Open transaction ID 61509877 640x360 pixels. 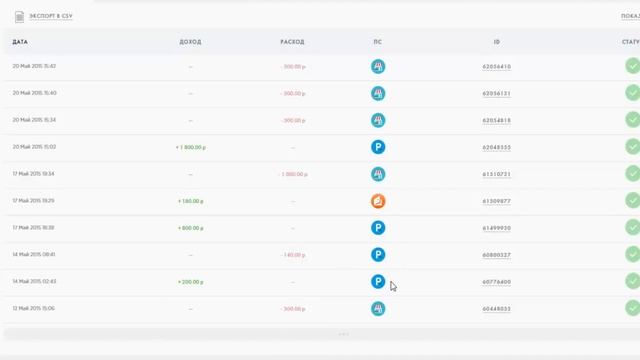(x=496, y=201)
